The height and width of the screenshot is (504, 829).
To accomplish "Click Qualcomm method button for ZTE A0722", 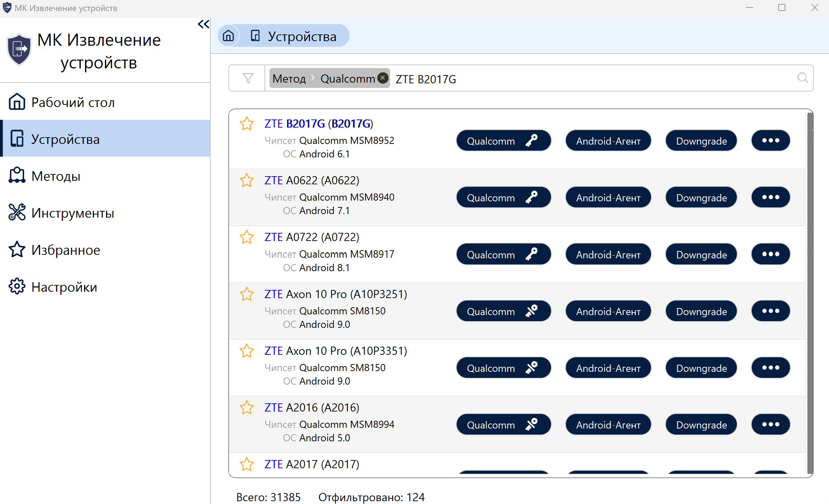I will (503, 254).
